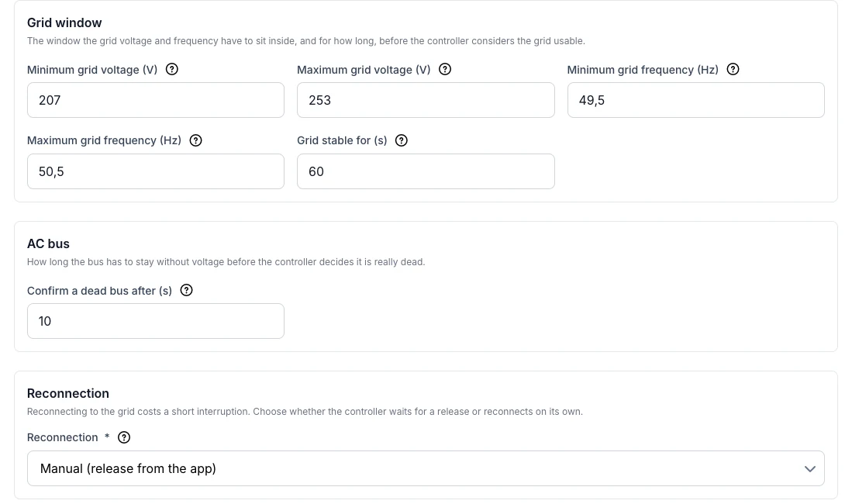Click the Minimum grid frequency (Hz) label
852x504 pixels.
[x=643, y=70]
